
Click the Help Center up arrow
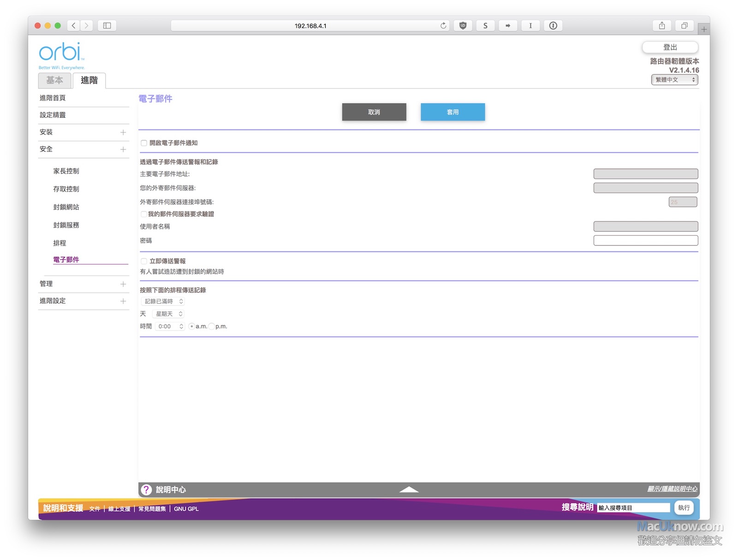[x=409, y=489]
